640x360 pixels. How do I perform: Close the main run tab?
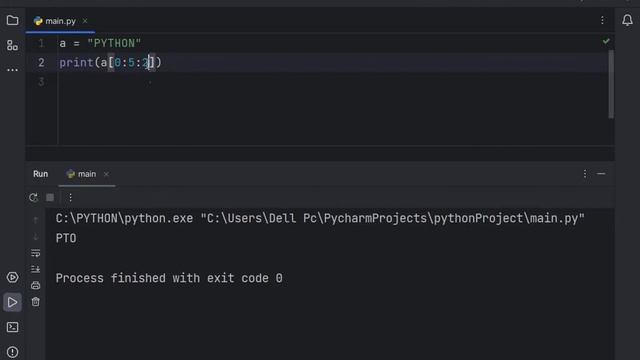(x=106, y=174)
